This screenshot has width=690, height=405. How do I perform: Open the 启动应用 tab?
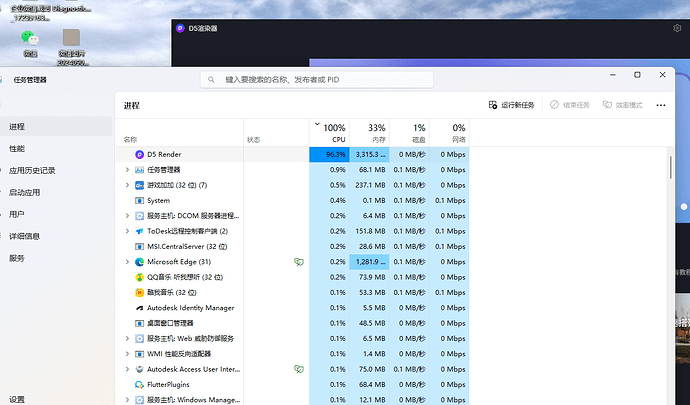[56, 192]
